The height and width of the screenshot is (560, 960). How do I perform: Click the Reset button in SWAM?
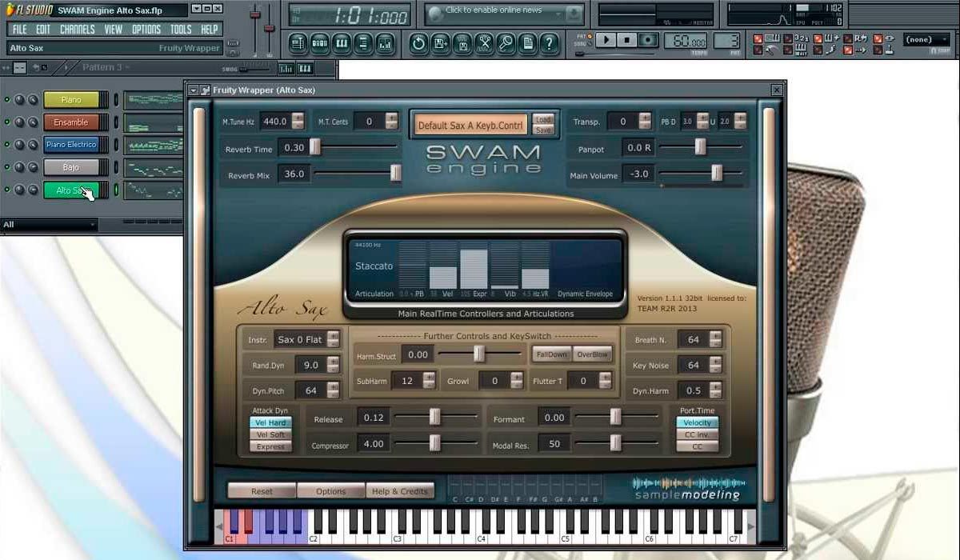(262, 491)
